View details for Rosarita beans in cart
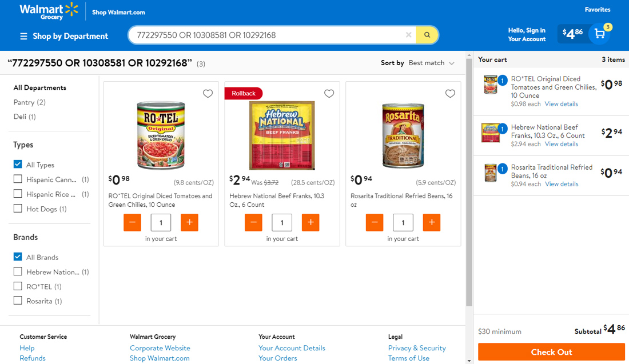629x364 pixels. [x=562, y=184]
